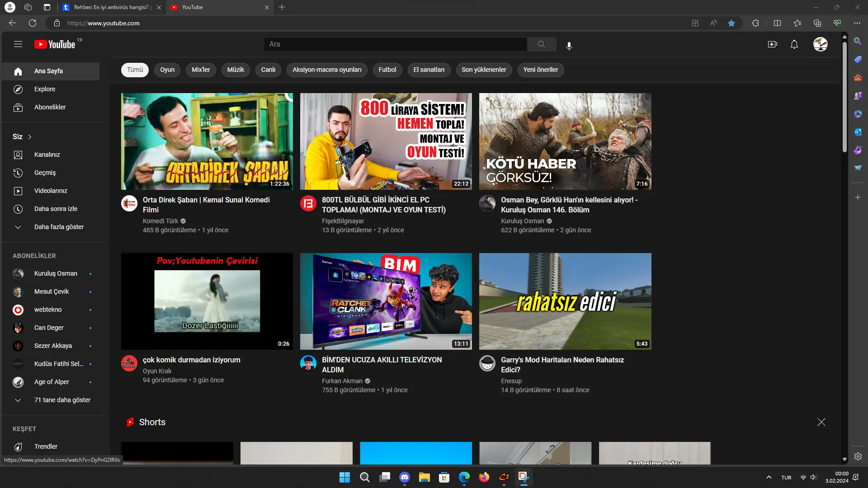This screenshot has width=868, height=488.
Task: Open Garry's Mod Haritaları video title
Action: click(562, 365)
